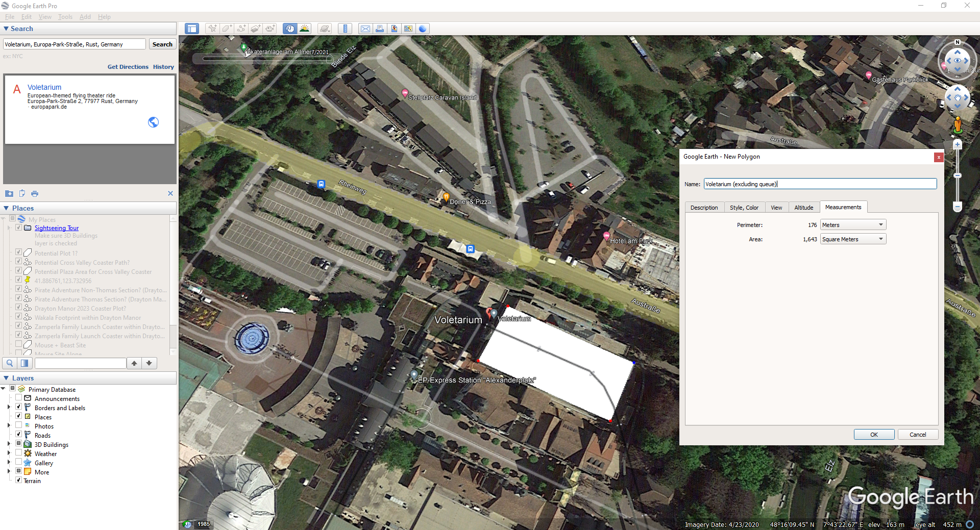Click View in Google Maps icon
This screenshot has width=980, height=530.
(408, 29)
